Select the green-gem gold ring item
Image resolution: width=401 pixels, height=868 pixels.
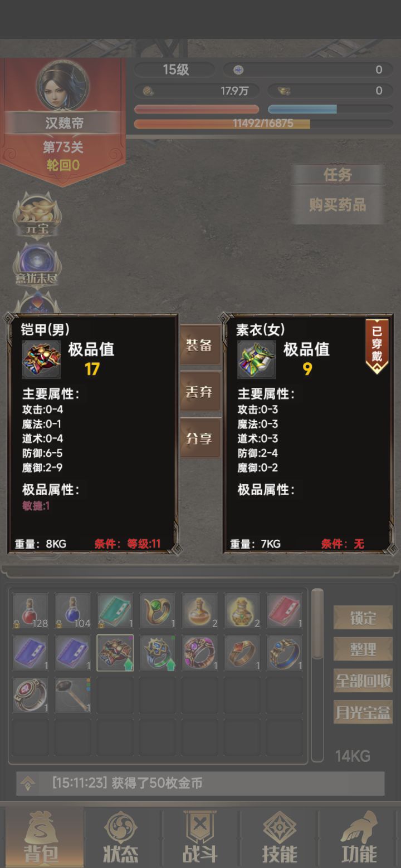click(158, 611)
